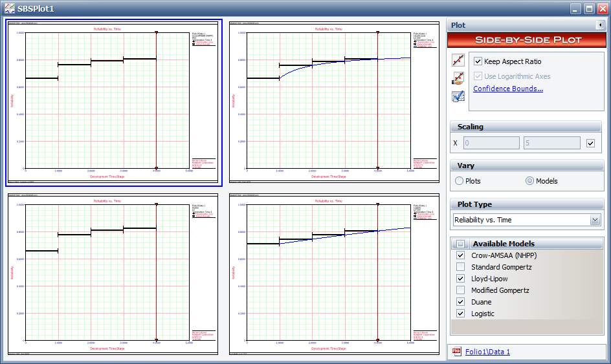Select the Plots radio option under Vary
The height and width of the screenshot is (364, 611).
tap(460, 181)
